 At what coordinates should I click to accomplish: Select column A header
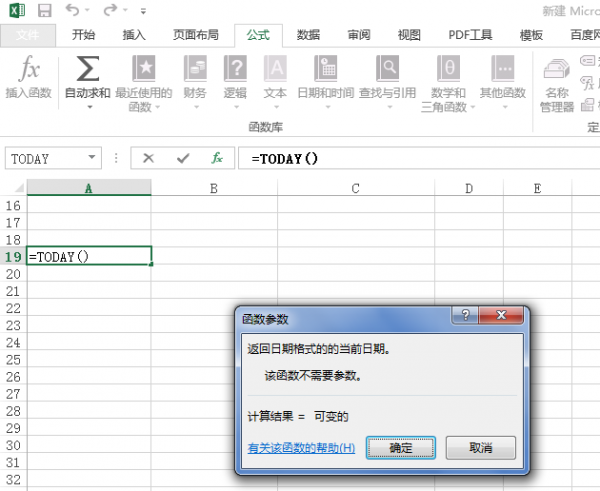pos(89,188)
